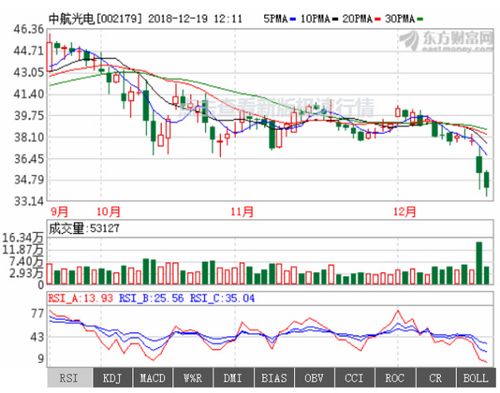Click the 成交量:53127 volume label

pyautogui.click(x=84, y=228)
